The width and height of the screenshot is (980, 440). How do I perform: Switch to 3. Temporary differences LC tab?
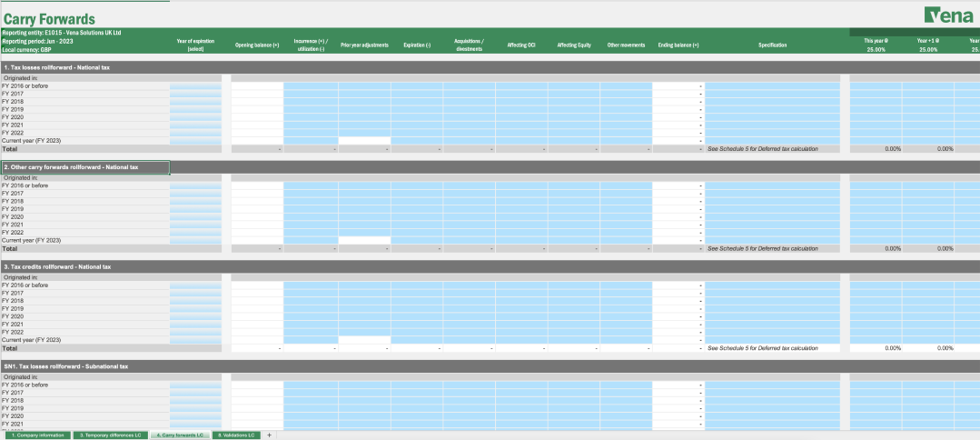click(x=110, y=435)
